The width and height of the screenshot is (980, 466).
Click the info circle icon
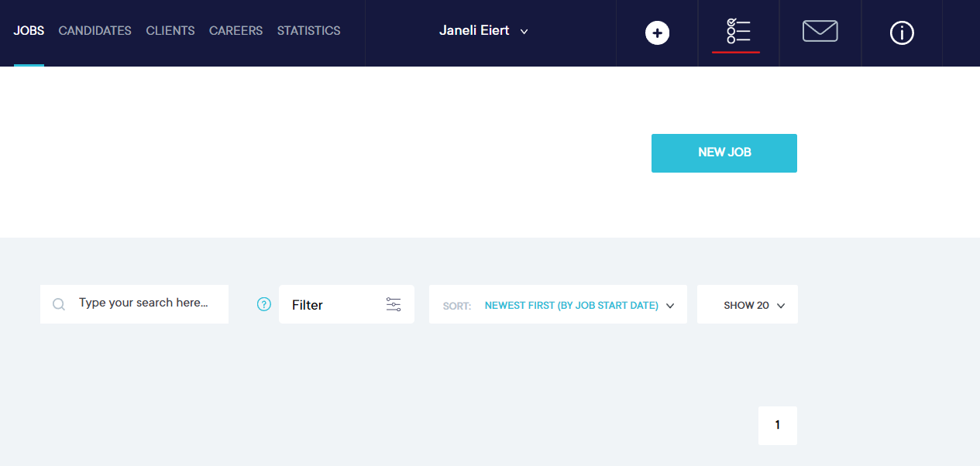click(902, 33)
